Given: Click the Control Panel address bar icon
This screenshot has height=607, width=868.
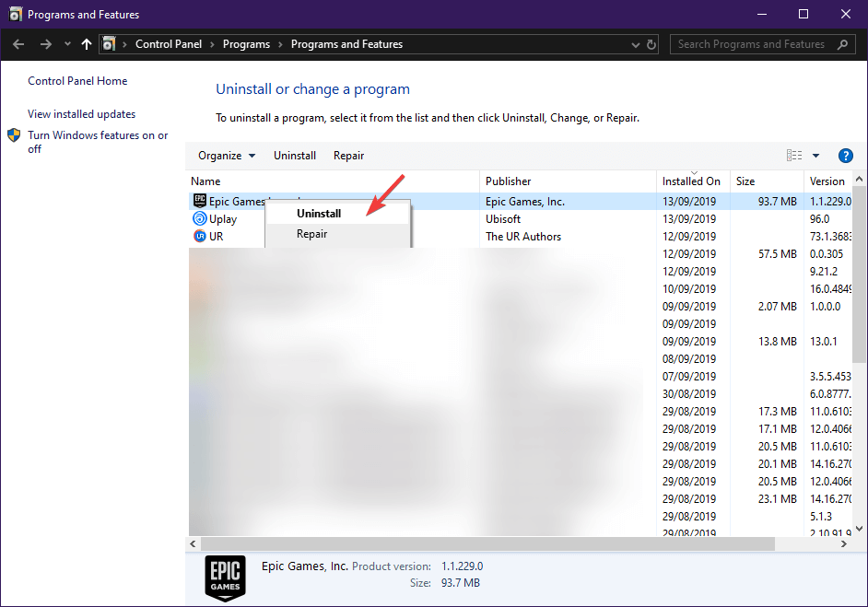Looking at the screenshot, I should [x=109, y=43].
